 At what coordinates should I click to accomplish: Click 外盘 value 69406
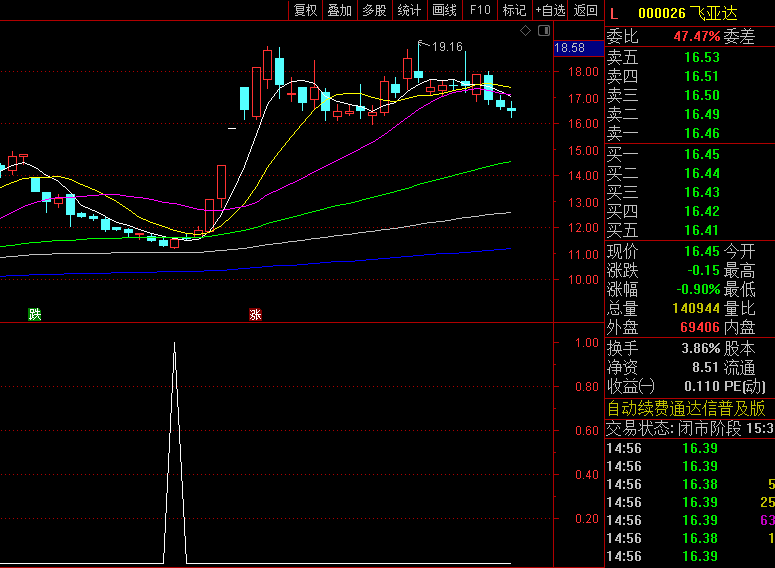[x=699, y=327]
